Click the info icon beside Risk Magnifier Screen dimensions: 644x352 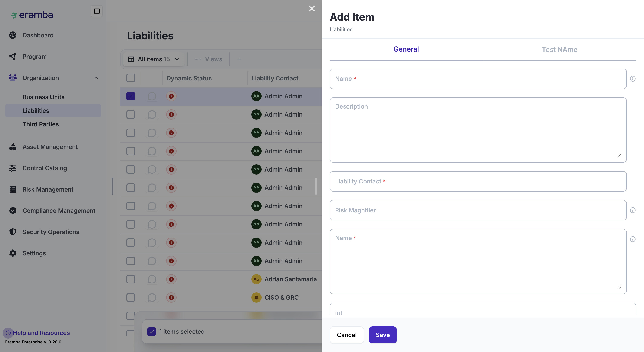pos(632,210)
